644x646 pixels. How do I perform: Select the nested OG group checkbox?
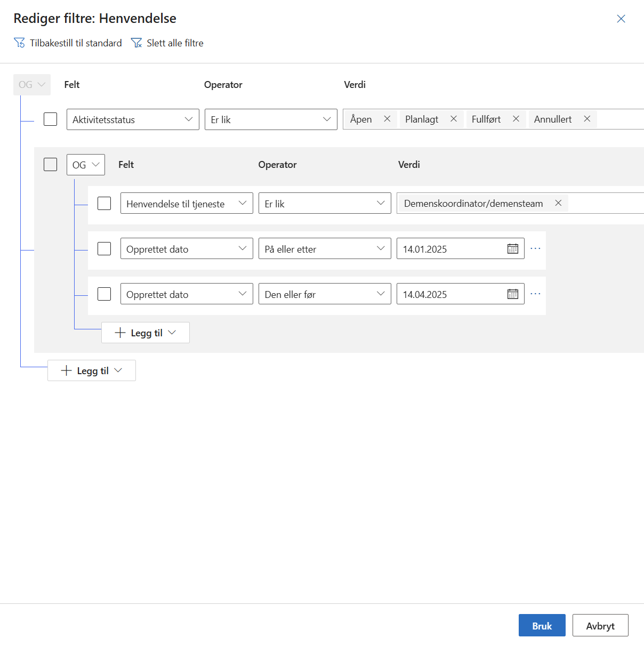tap(50, 164)
